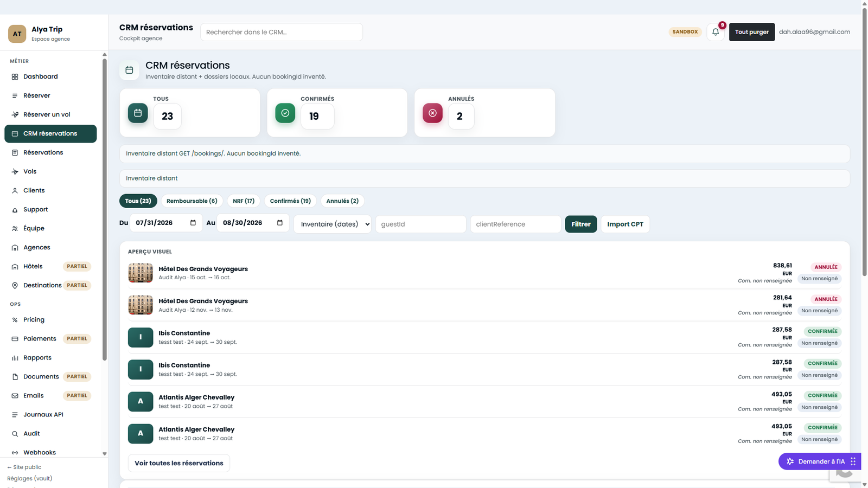
Task: Select the Annulés (2) filter tab
Action: [x=342, y=201]
